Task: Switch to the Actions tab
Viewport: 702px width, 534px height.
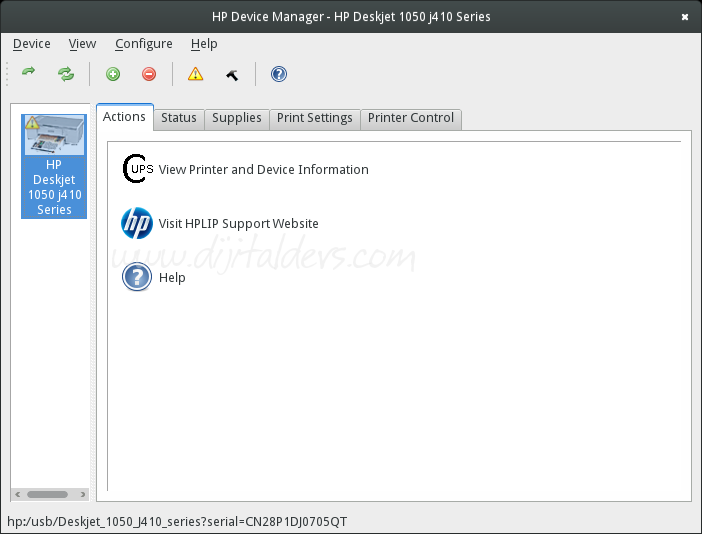Action: coord(124,117)
